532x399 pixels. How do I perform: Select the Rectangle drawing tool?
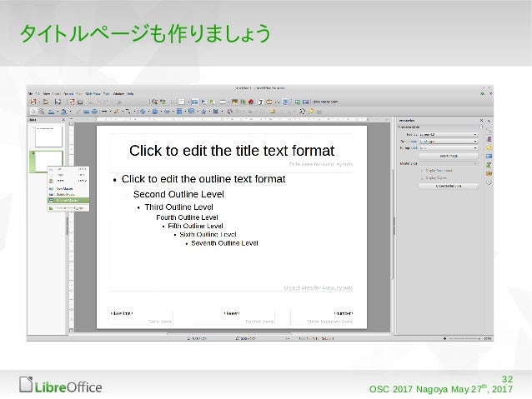(86, 111)
